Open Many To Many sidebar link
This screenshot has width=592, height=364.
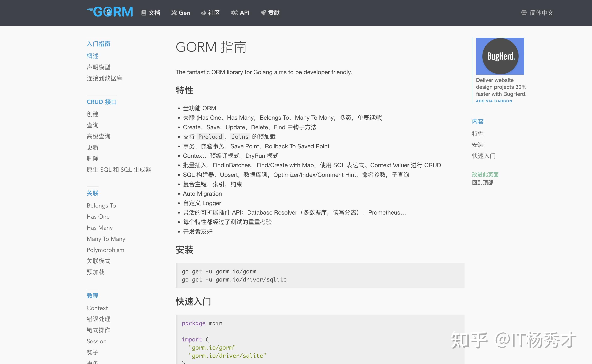[x=106, y=239]
